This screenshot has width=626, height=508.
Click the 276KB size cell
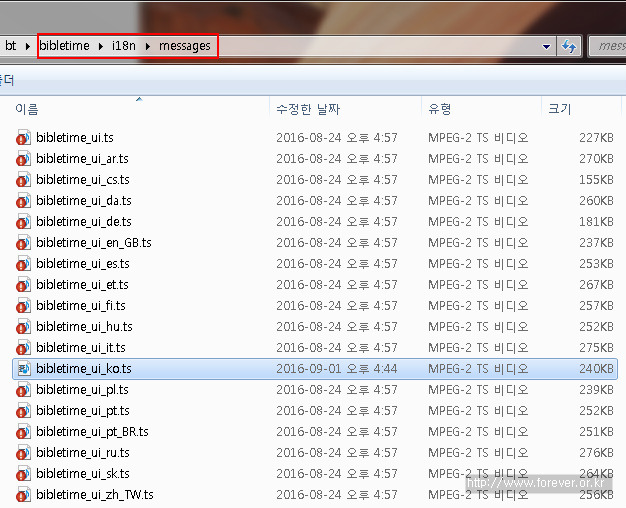point(596,453)
